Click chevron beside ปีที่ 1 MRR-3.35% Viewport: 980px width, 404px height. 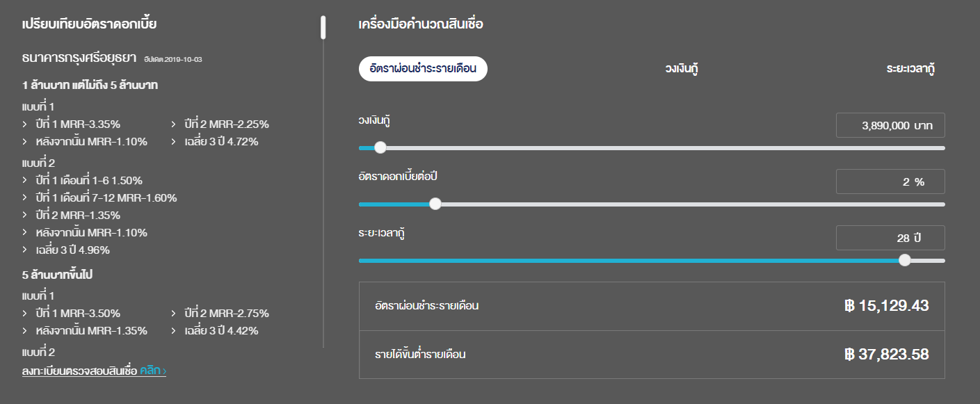25,124
